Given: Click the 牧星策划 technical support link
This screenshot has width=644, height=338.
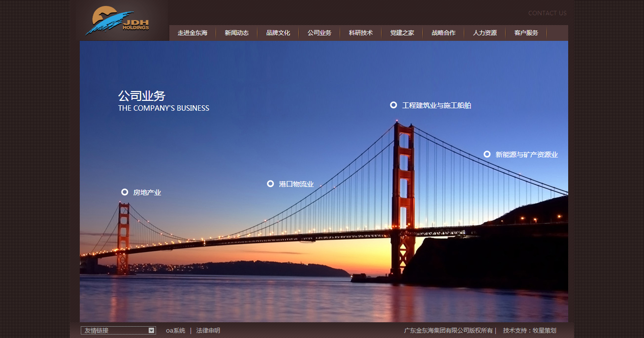Looking at the screenshot, I should 545,331.
